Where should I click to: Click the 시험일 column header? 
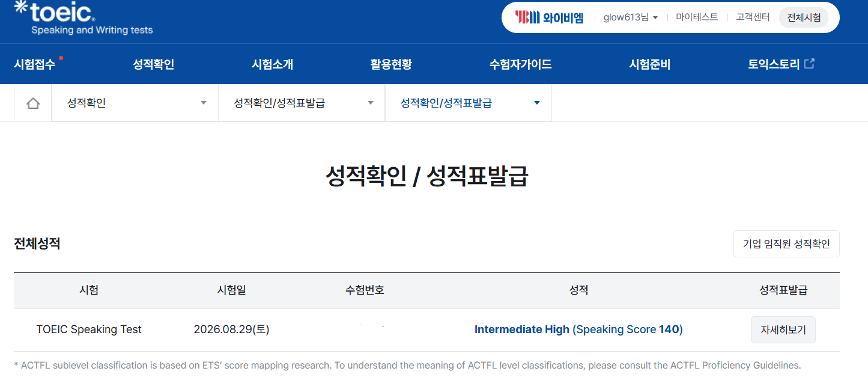[x=231, y=290]
